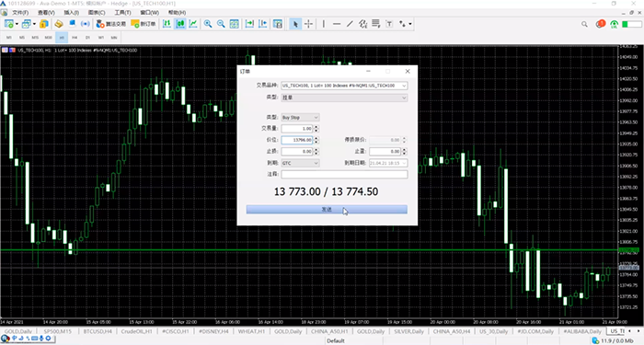Zoom out of the chart
This screenshot has height=345, width=644.
[x=221, y=24]
